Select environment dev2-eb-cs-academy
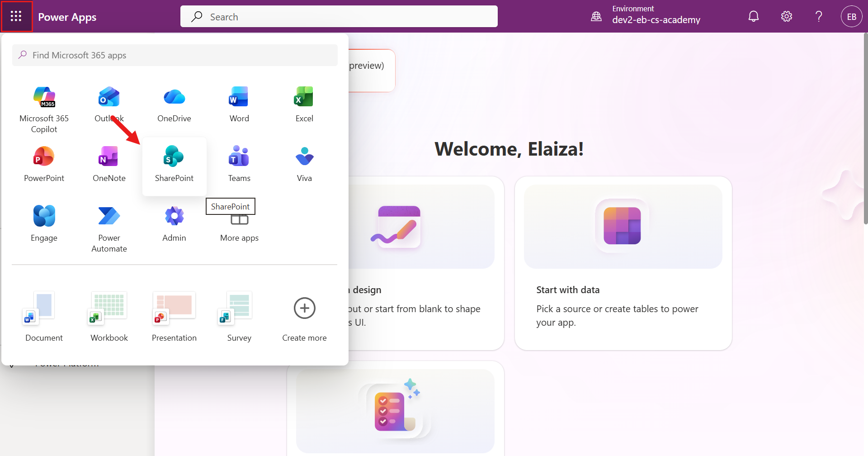 pos(656,20)
